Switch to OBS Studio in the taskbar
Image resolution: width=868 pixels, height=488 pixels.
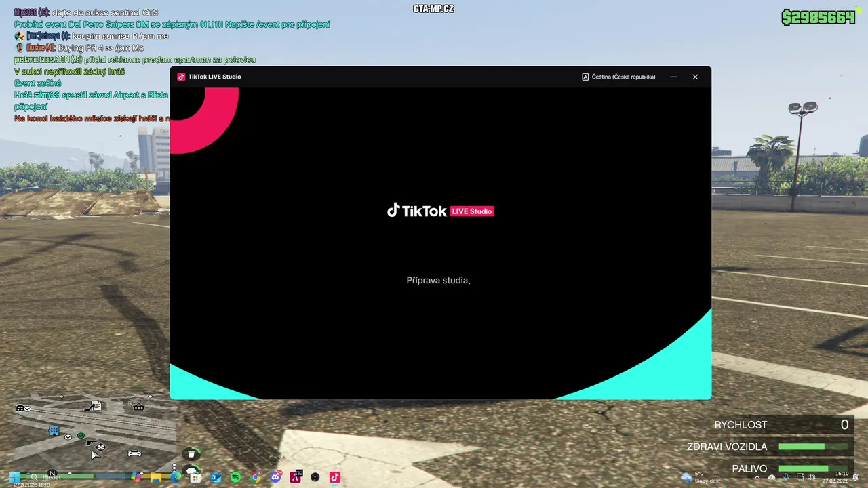(315, 477)
